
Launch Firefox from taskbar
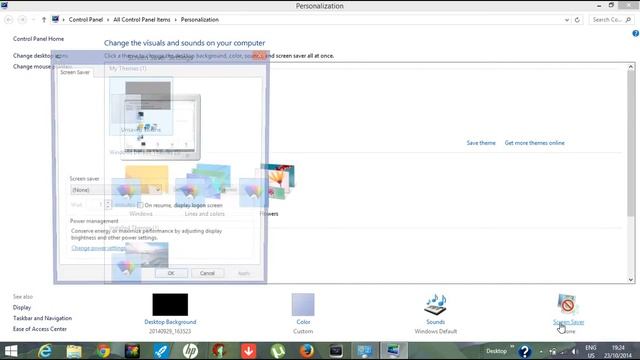[x=307, y=351]
